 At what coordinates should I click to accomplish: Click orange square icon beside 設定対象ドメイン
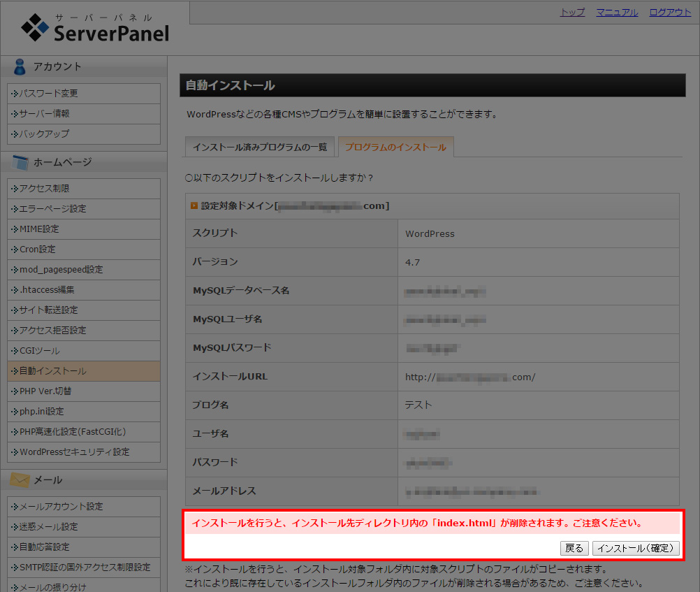click(194, 205)
